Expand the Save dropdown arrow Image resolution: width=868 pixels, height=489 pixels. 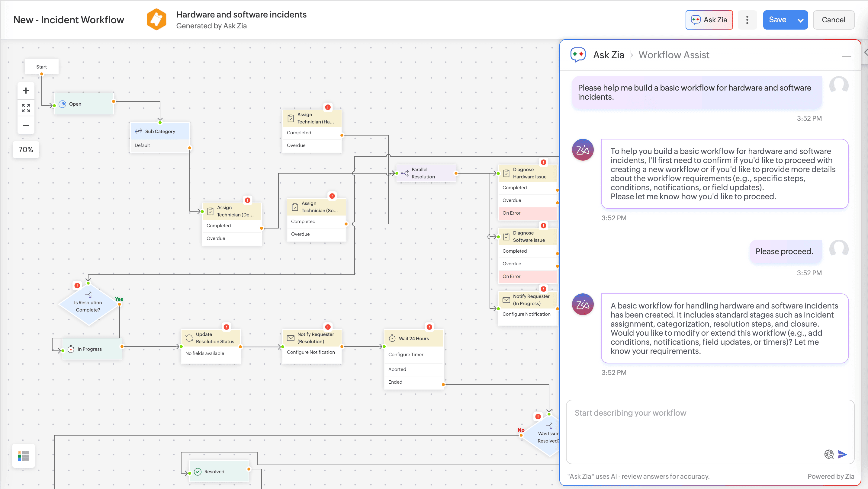(x=801, y=20)
